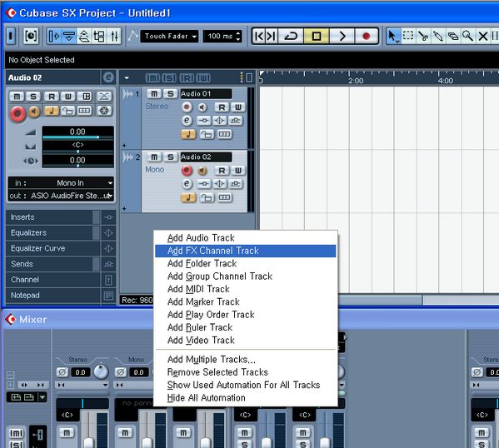Toggle Read automation in inspector
The width and height of the screenshot is (499, 448).
[52, 96]
